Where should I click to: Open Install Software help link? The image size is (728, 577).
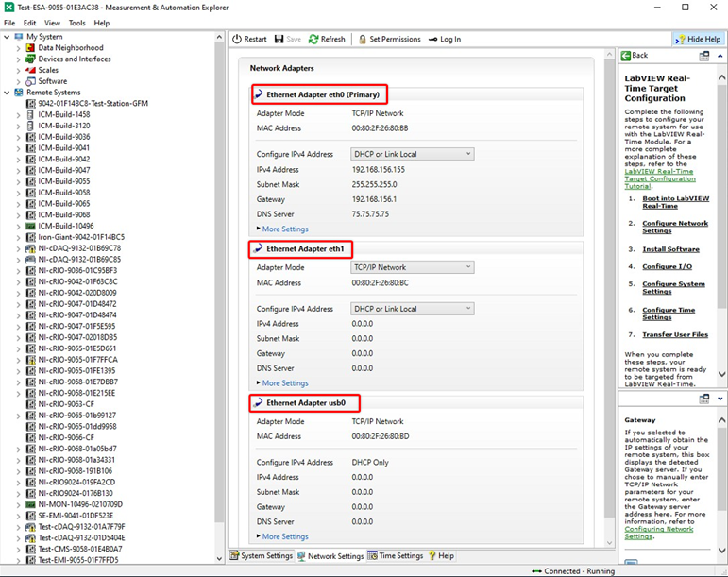click(x=670, y=249)
